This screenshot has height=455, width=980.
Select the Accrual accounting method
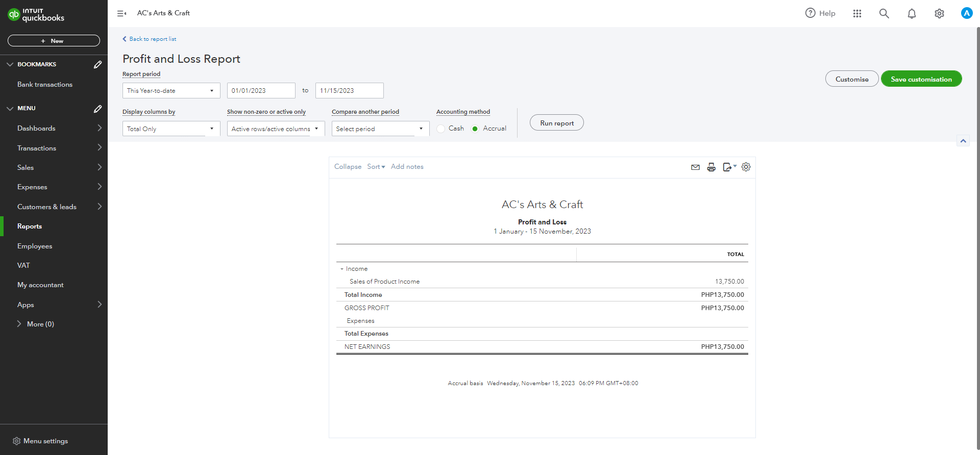[x=475, y=129]
